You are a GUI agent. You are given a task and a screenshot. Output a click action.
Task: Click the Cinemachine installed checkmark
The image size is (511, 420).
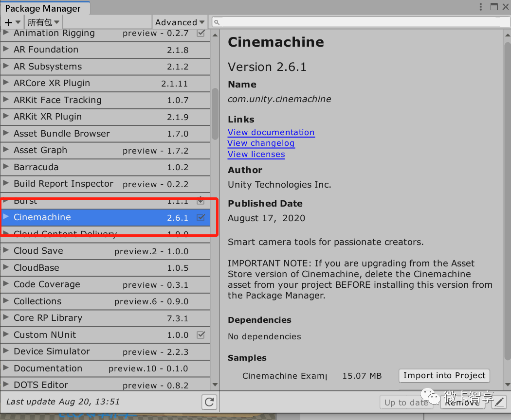pyautogui.click(x=201, y=217)
